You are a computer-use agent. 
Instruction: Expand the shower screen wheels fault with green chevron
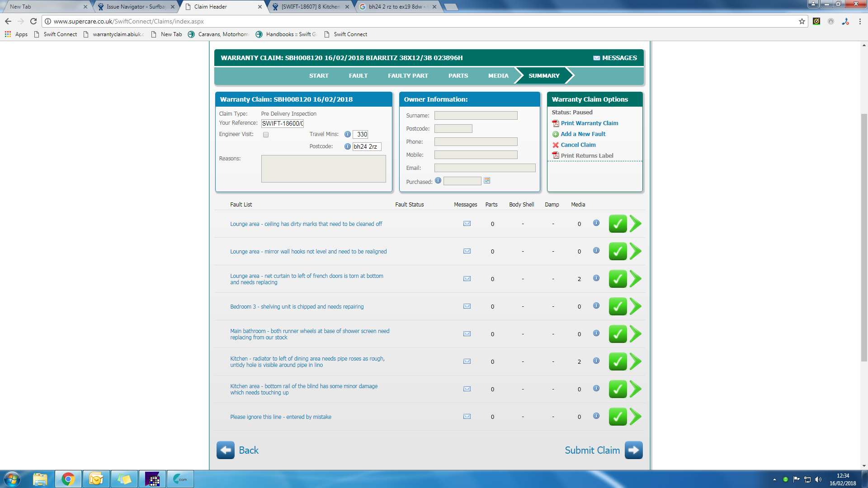pos(636,334)
